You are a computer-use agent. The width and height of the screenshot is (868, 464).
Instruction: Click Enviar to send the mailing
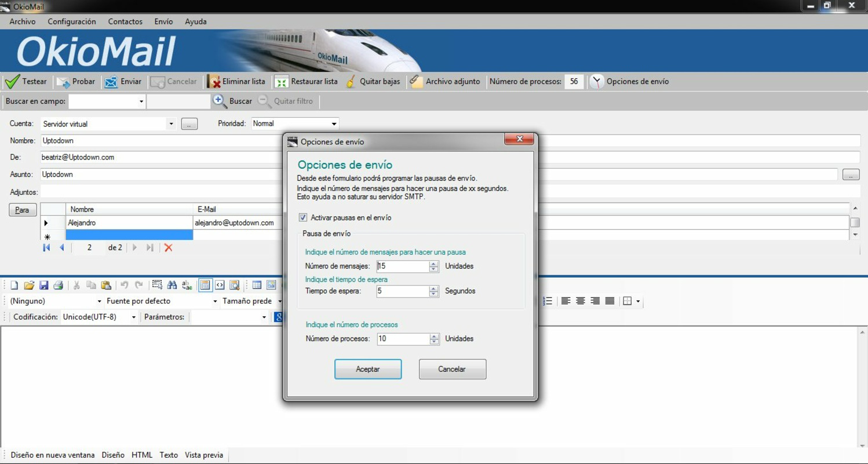click(123, 82)
